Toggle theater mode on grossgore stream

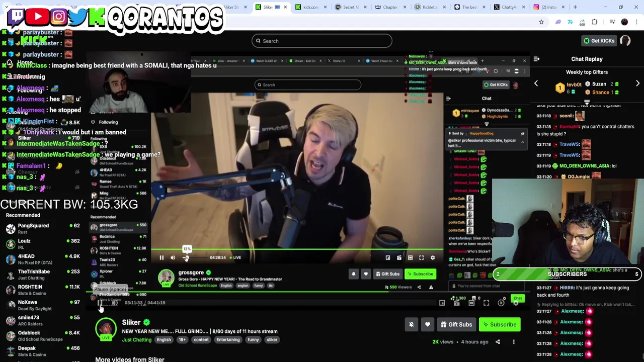click(x=410, y=257)
